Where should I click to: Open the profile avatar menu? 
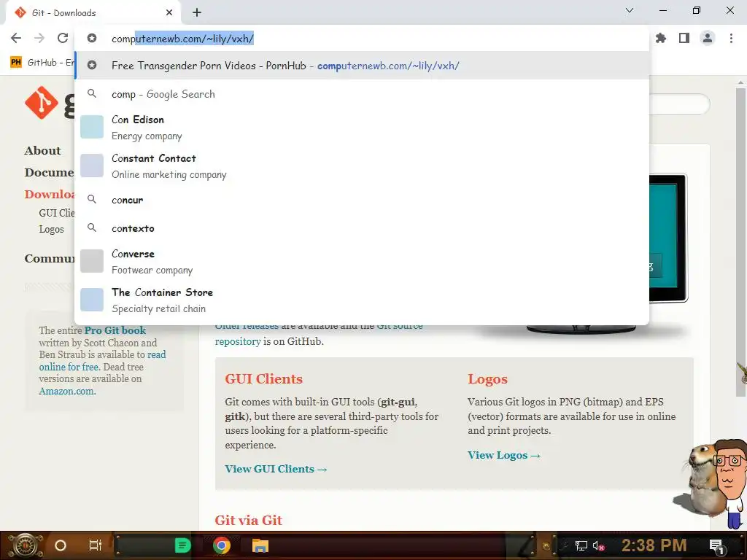coord(708,38)
